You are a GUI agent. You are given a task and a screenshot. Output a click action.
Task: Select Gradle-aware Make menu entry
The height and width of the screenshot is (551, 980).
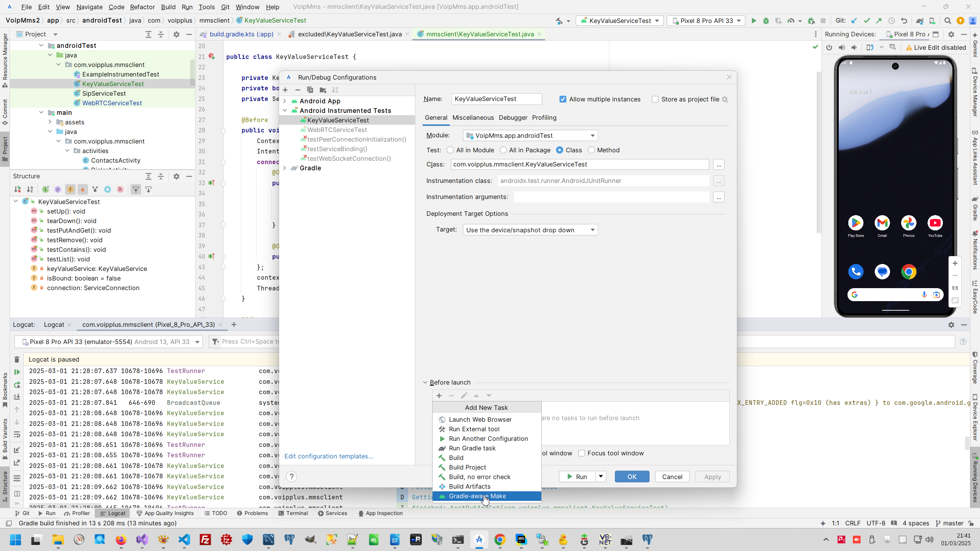pos(477,496)
